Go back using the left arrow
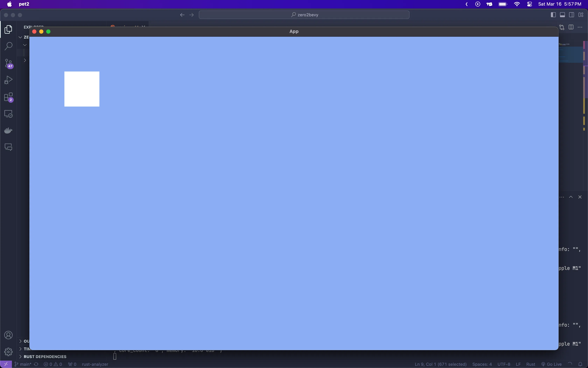 tap(182, 15)
